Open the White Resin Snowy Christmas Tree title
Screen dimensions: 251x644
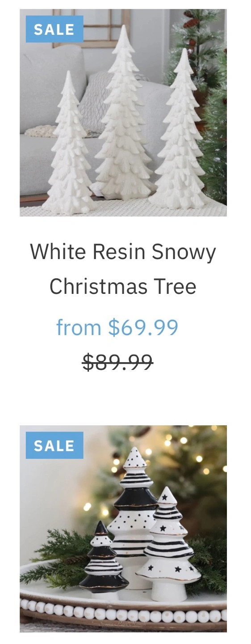(123, 269)
